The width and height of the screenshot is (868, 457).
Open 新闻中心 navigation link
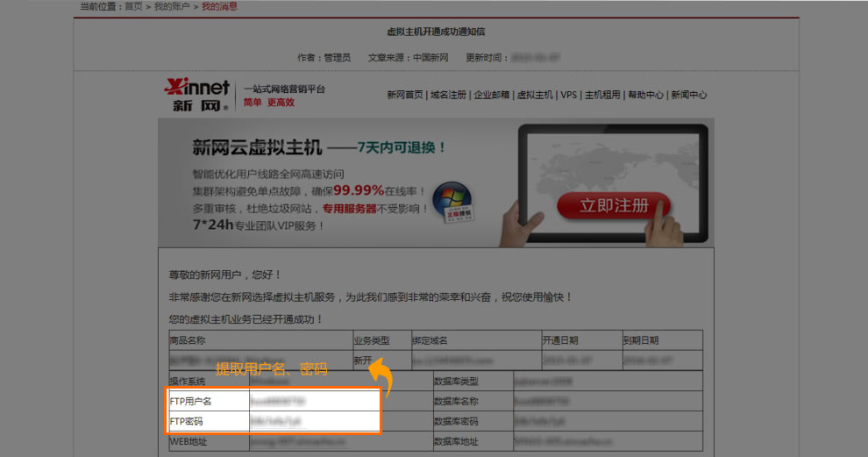688,95
